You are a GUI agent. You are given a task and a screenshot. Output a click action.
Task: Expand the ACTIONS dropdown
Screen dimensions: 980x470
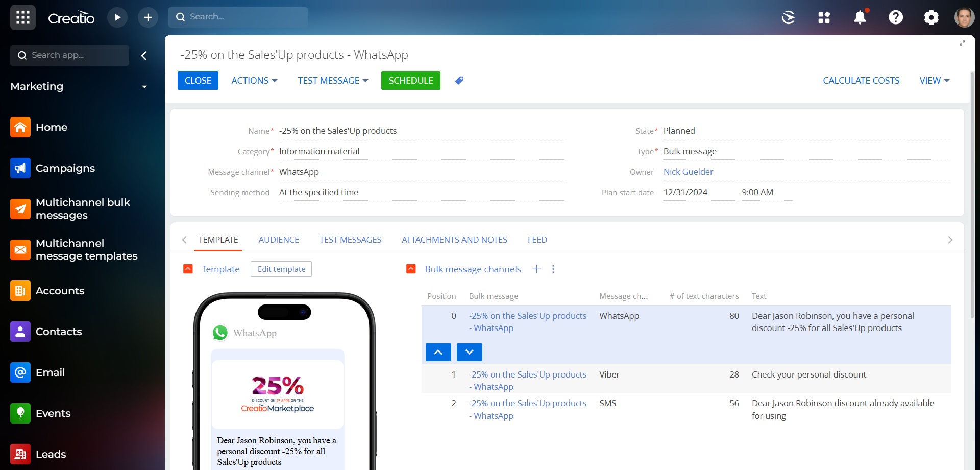(x=254, y=80)
